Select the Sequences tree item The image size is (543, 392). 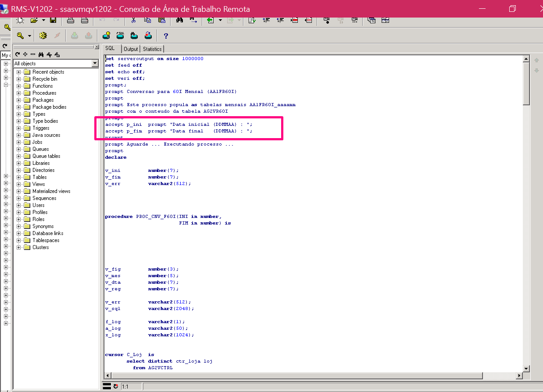coord(44,198)
